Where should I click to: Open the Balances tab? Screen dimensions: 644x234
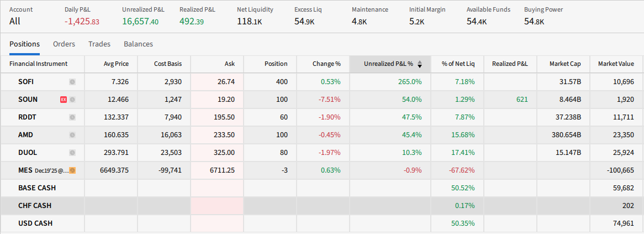(x=139, y=44)
